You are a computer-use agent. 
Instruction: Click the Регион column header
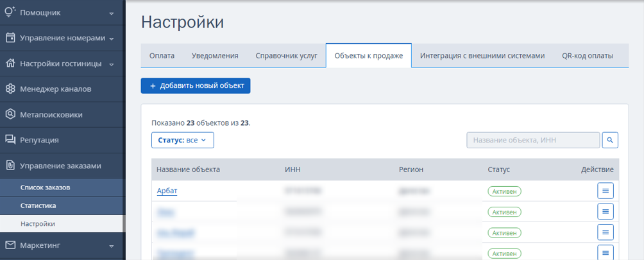click(x=411, y=169)
